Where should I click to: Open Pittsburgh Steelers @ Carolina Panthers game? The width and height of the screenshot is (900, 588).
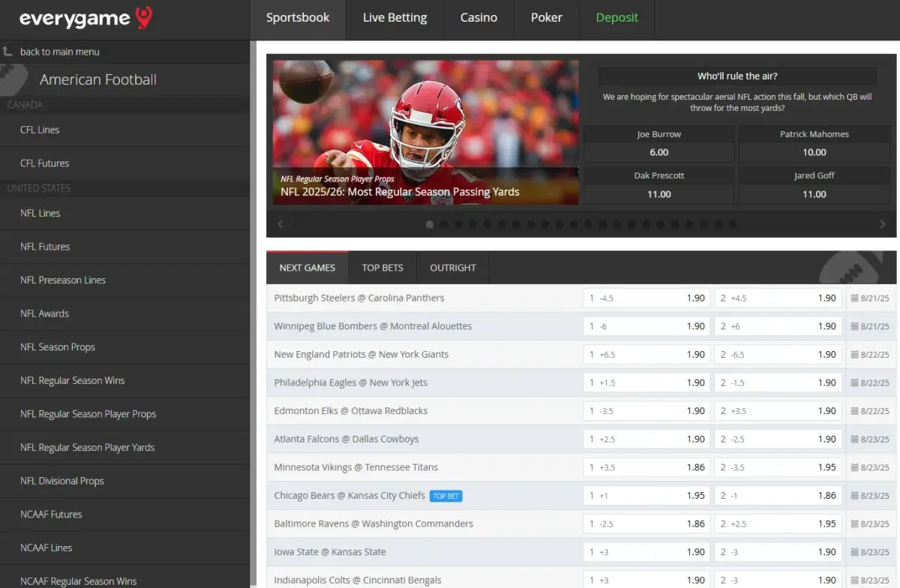pos(359,298)
